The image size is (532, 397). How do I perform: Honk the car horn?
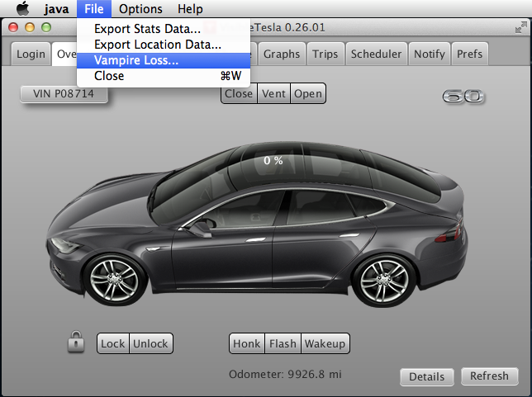(x=247, y=343)
